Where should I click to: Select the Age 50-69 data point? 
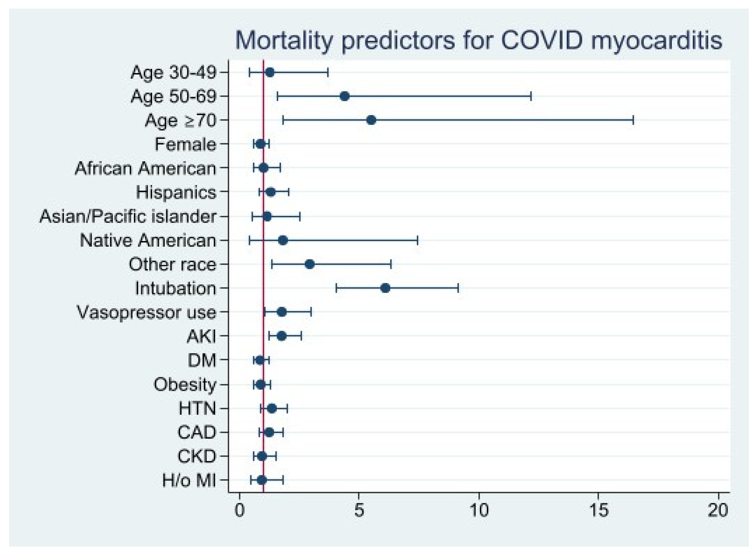click(345, 96)
